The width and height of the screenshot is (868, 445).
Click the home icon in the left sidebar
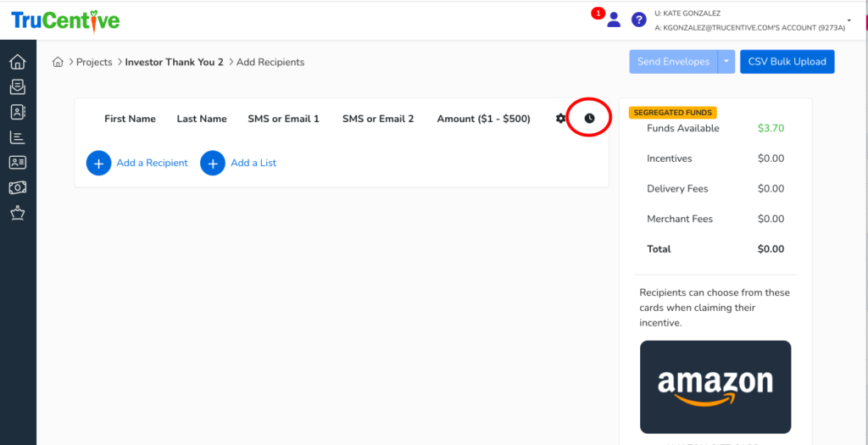click(x=17, y=62)
